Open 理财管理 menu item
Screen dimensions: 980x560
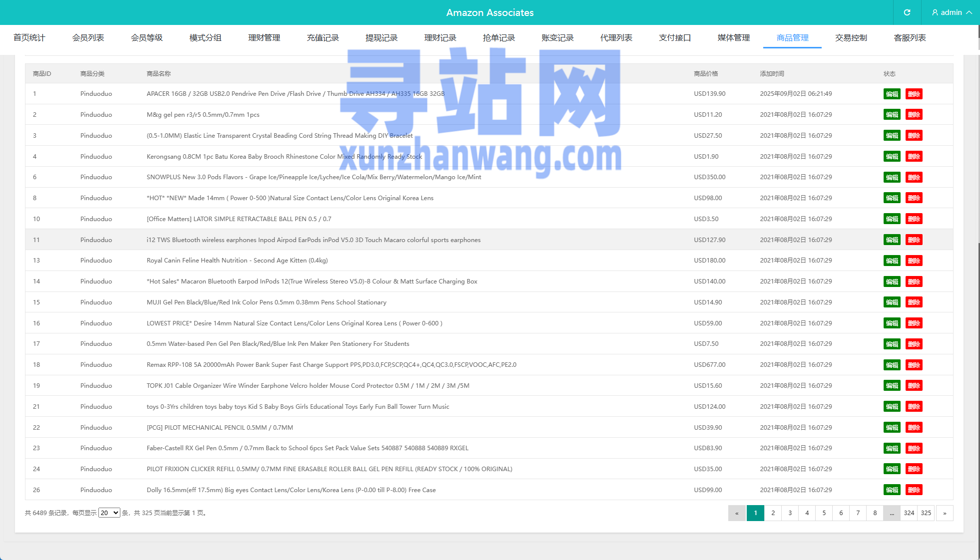(264, 38)
